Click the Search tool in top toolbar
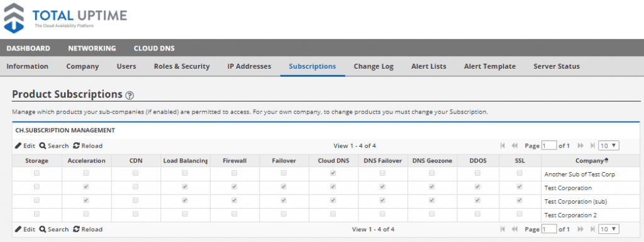 point(54,146)
